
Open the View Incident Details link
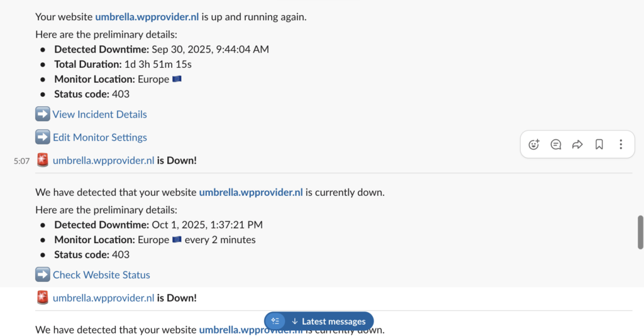coord(100,114)
